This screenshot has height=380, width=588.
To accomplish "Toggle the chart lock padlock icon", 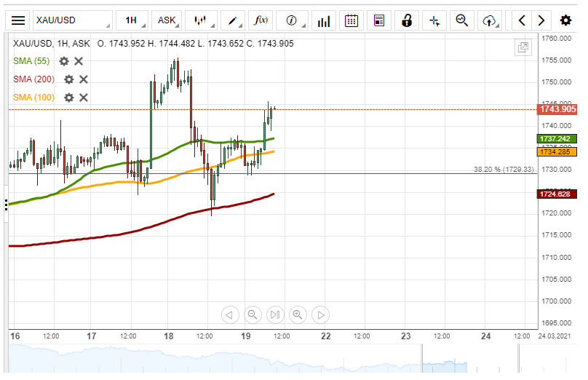I will pyautogui.click(x=408, y=20).
